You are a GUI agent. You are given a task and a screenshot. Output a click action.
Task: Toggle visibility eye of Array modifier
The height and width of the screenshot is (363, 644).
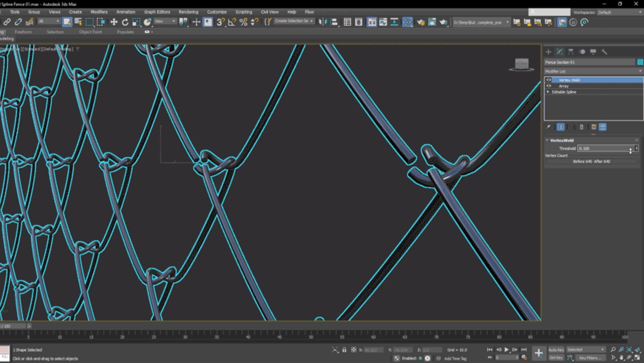point(549,86)
